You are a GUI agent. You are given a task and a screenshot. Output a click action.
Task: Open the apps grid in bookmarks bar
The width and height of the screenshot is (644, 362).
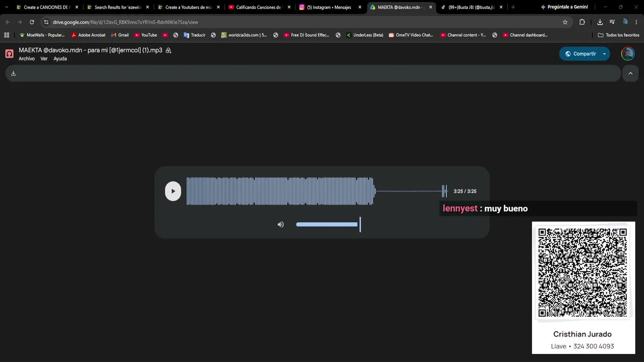[x=7, y=35]
